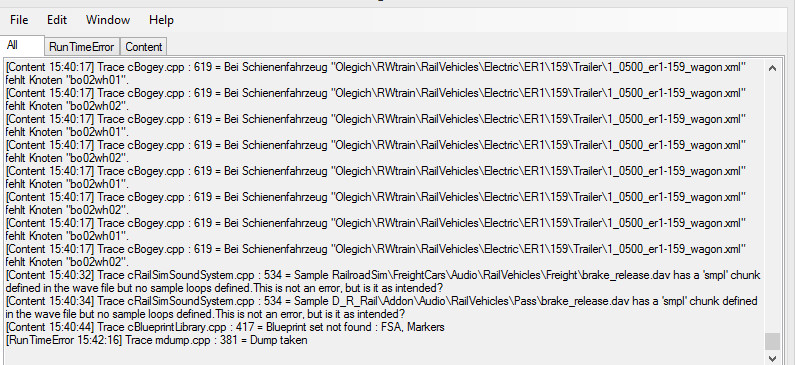Select the Blueprint set not found entry
Image resolution: width=795 pixels, height=365 pixels.
coord(225,327)
